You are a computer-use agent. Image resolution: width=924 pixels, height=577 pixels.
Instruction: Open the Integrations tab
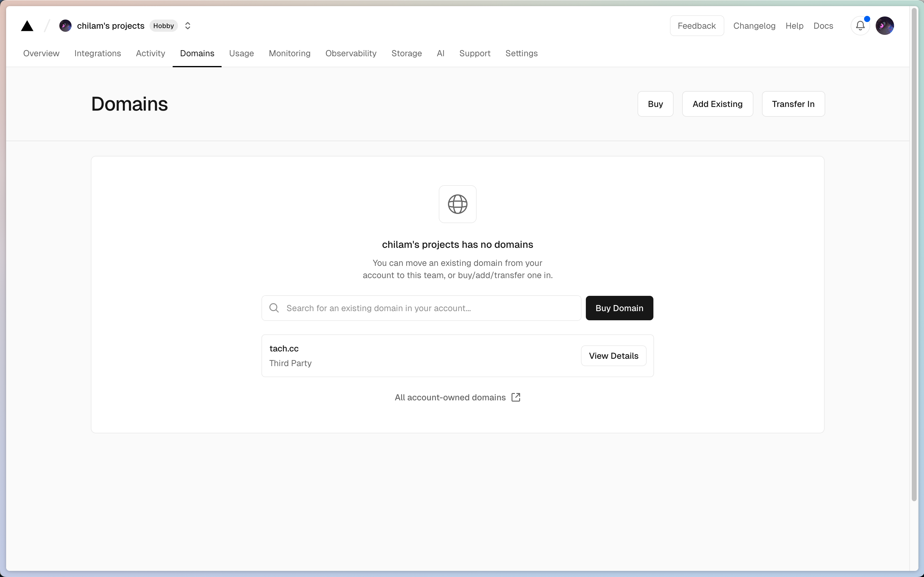coord(97,53)
